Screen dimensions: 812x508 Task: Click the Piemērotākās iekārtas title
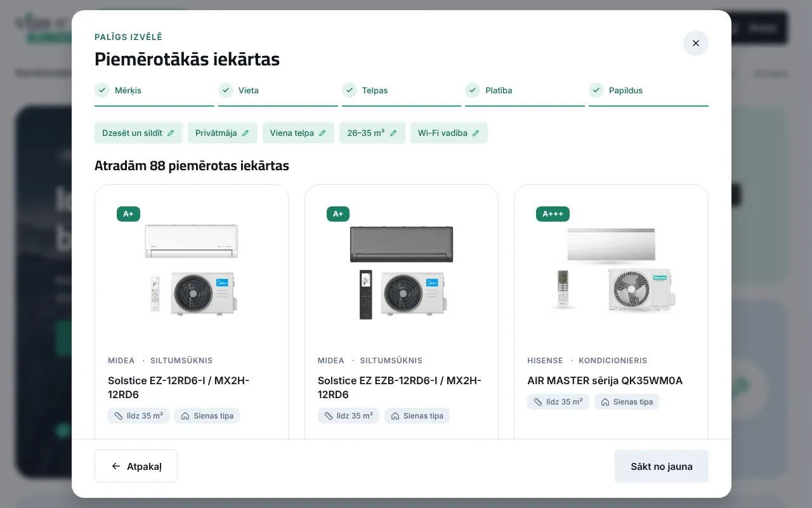click(187, 59)
